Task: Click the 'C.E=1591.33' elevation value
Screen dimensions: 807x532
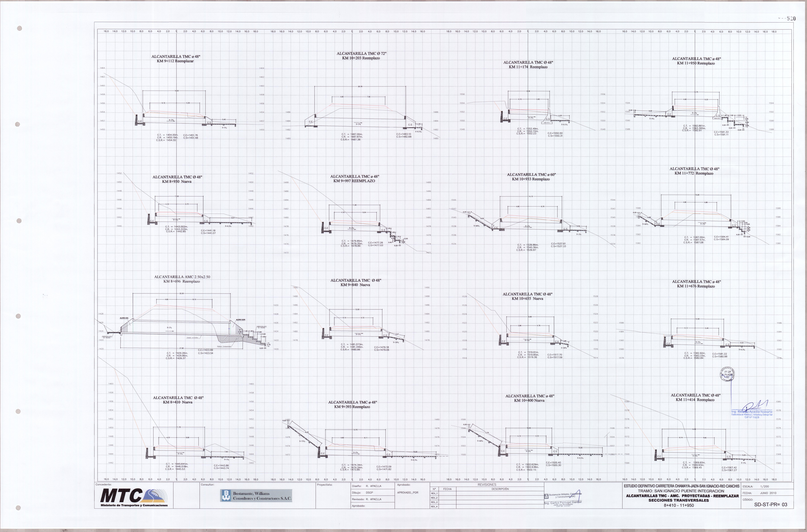Action: click(721, 132)
